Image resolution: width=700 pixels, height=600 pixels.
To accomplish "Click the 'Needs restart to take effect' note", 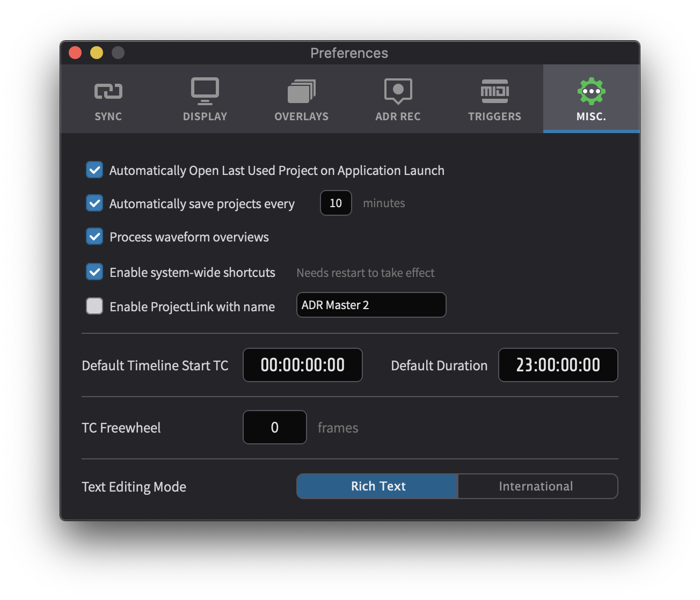I will pyautogui.click(x=366, y=273).
